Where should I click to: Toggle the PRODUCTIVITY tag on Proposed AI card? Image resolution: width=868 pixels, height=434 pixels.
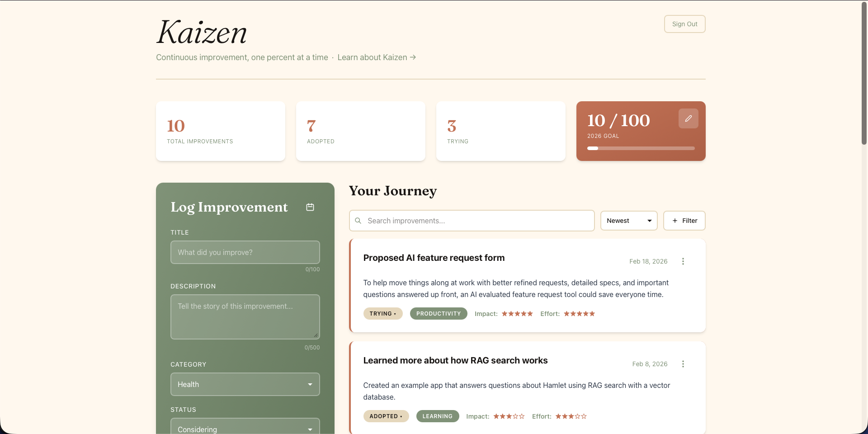click(439, 313)
